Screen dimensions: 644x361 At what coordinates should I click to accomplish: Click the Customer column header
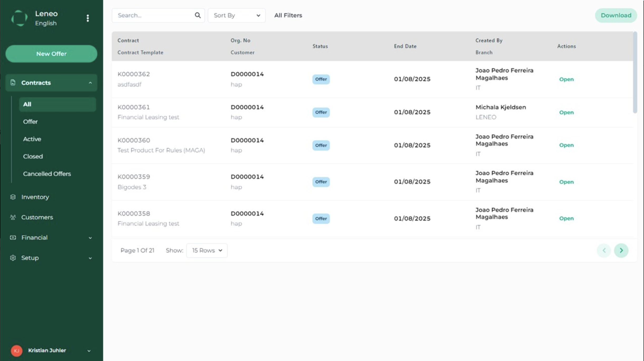[x=242, y=52]
